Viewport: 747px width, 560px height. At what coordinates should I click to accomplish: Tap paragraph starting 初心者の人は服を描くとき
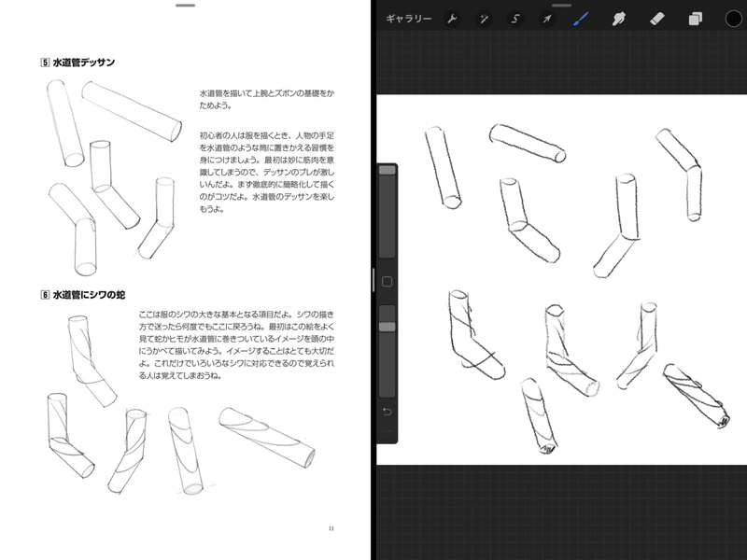tap(267, 172)
